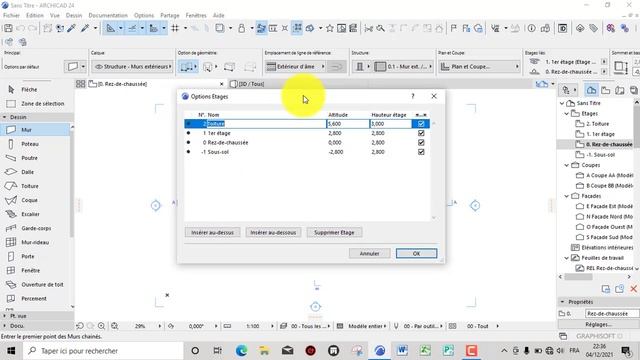Open the 0.1 - Mur ext. structure dropdown
This screenshot has width=640, height=360.
click(x=403, y=67)
